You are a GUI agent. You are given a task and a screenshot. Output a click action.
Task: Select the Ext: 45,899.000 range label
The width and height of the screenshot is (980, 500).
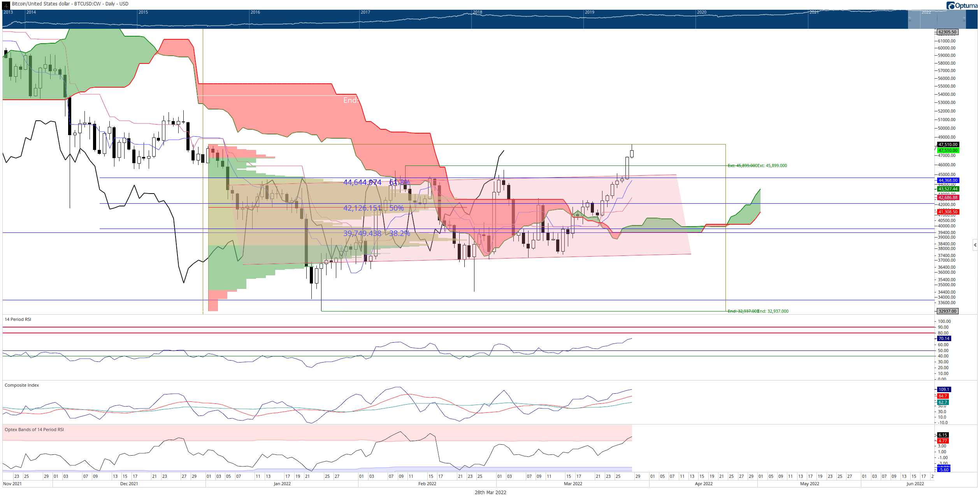(x=772, y=165)
